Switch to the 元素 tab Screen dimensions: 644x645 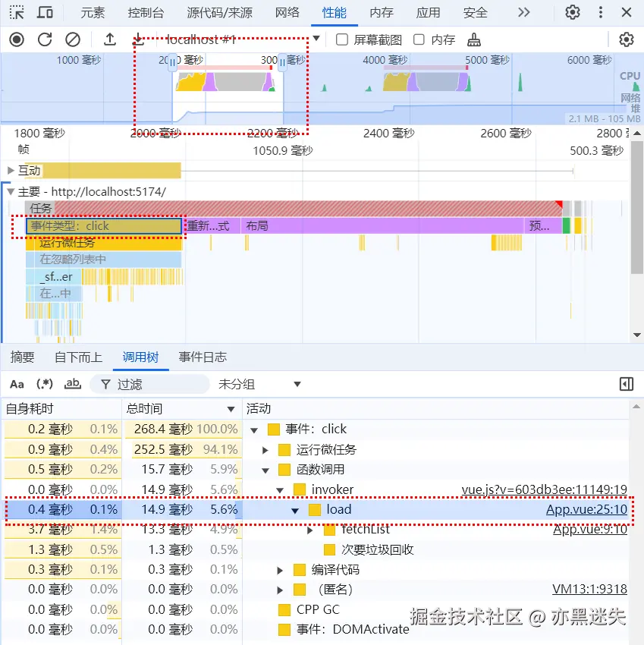93,13
